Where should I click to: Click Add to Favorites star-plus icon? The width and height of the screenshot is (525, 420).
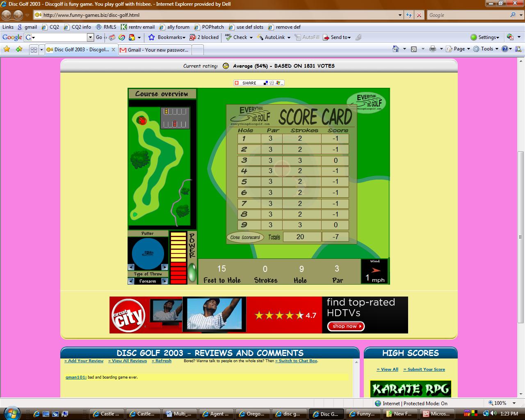click(x=19, y=49)
